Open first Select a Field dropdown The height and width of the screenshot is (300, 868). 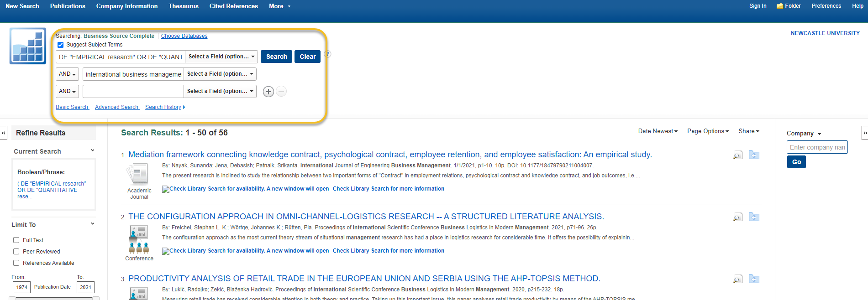click(221, 57)
